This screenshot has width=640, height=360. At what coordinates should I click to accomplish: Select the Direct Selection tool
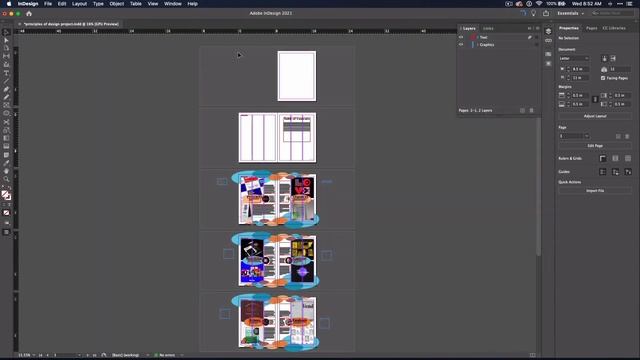(6, 40)
